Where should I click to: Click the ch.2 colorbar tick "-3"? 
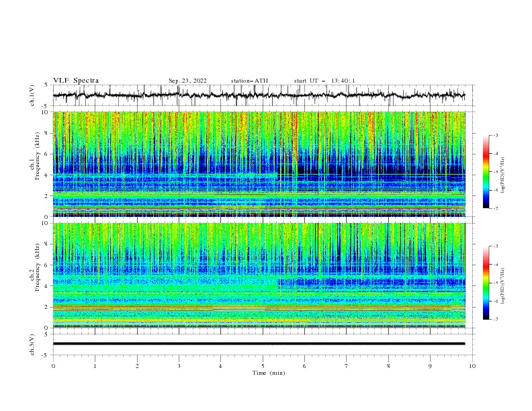495,246
